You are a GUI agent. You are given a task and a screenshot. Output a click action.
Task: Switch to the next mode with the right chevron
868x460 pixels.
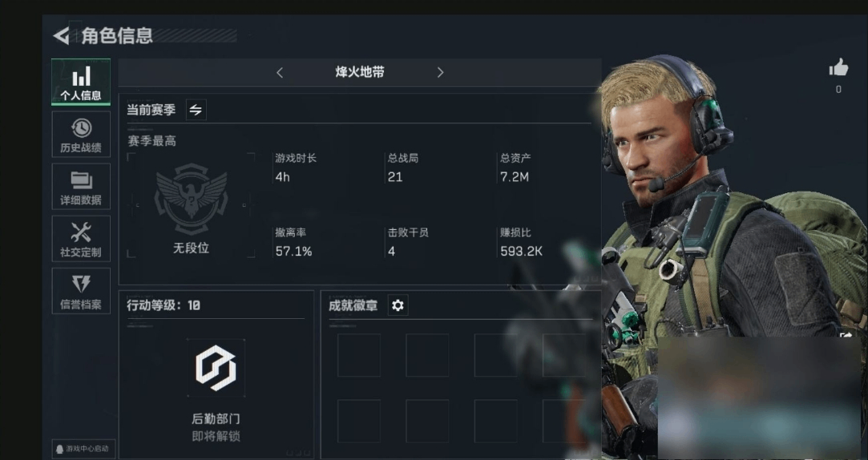click(440, 72)
